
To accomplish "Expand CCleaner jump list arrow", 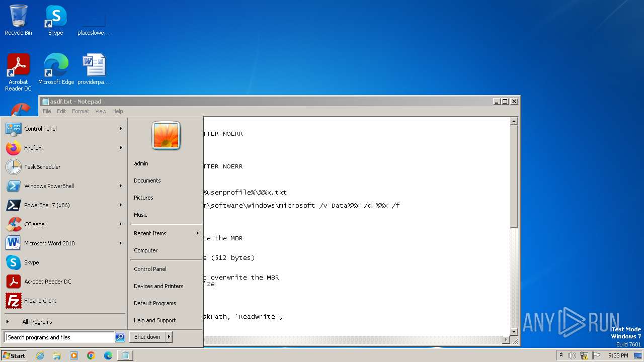I will click(x=121, y=224).
